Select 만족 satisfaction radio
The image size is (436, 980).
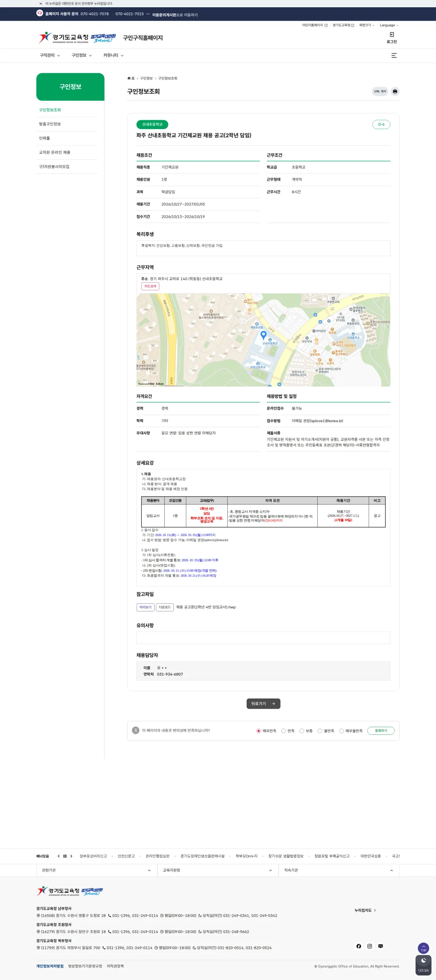pos(283,731)
